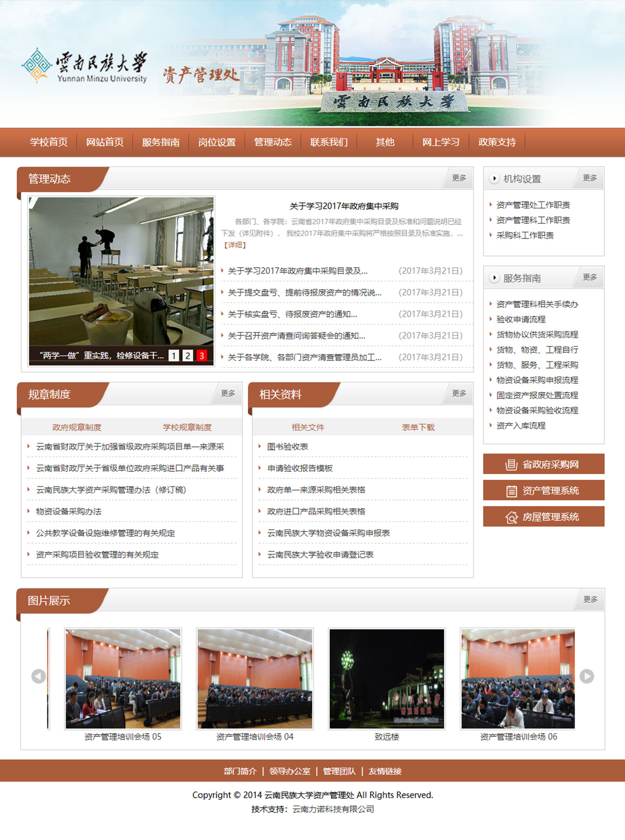Viewport: 625px width, 840px height.
Task: Click the 详细 link under news summary
Action: (x=235, y=245)
